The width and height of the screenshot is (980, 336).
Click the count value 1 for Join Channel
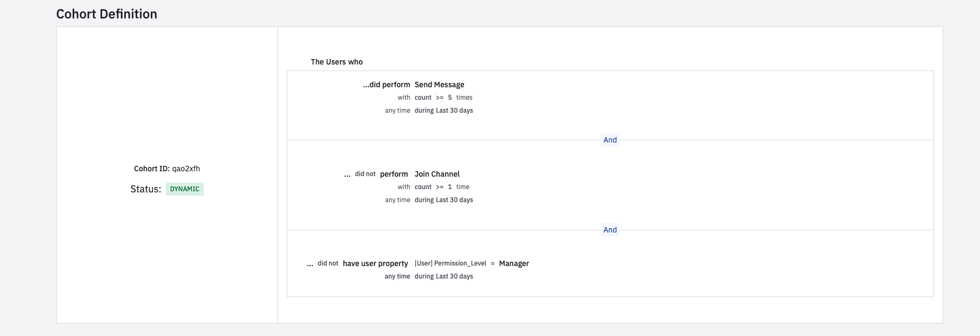click(x=450, y=187)
